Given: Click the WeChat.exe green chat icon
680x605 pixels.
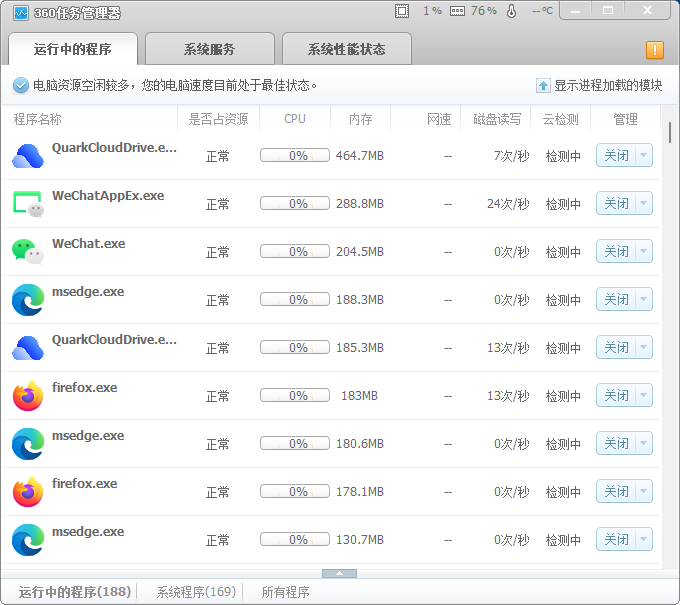Looking at the screenshot, I should click(x=28, y=252).
